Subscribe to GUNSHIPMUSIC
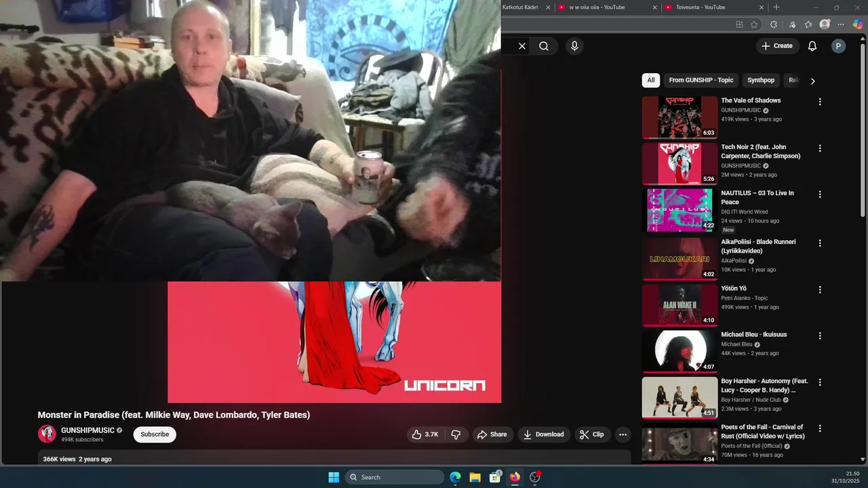 click(155, 434)
